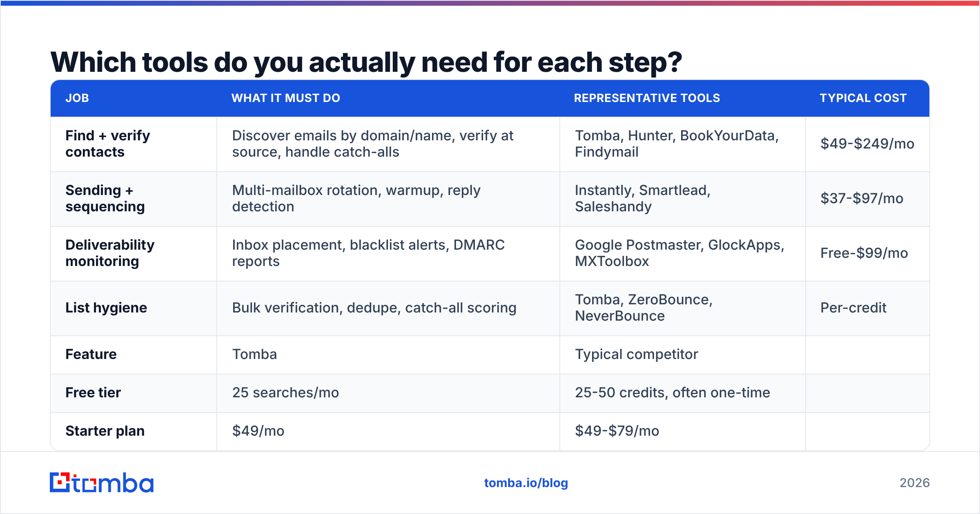Click the 'Free tier' row label
The height and width of the screenshot is (514, 980).
[93, 392]
